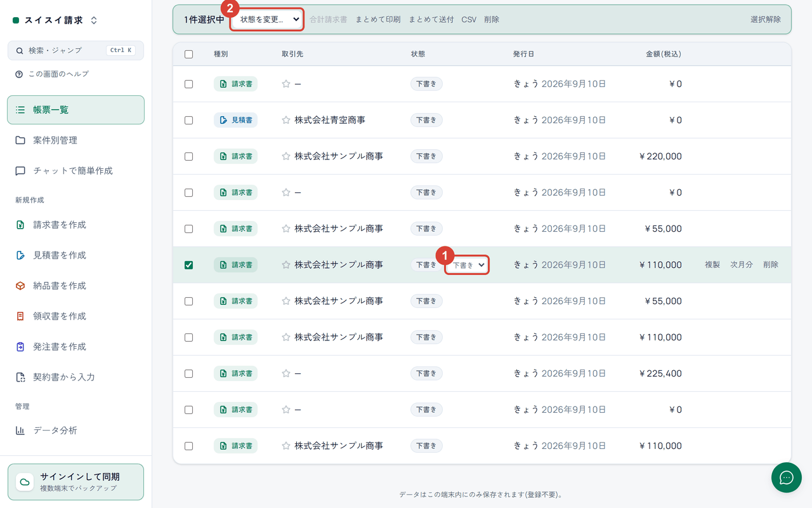
Task: Click 複製 in the selected row
Action: tap(712, 265)
